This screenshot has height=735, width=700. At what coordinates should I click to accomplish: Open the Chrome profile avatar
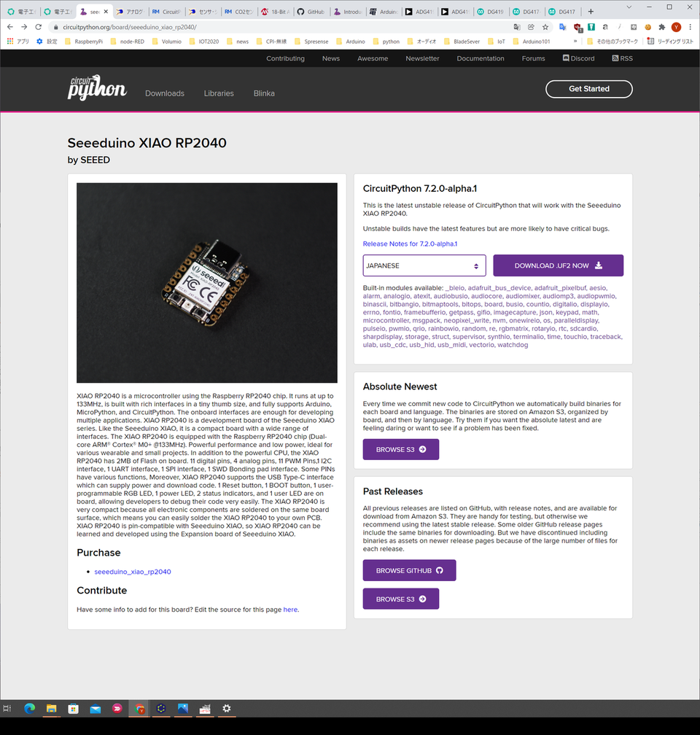676,26
